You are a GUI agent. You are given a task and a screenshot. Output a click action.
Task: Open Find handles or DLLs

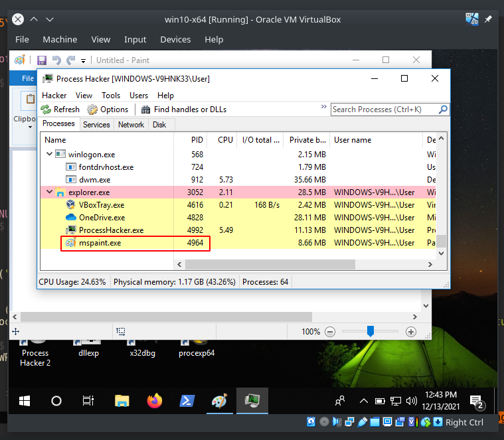click(184, 110)
